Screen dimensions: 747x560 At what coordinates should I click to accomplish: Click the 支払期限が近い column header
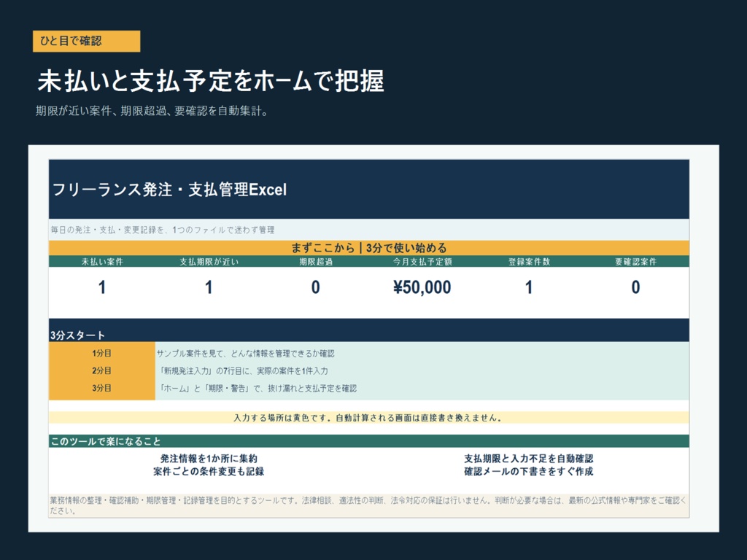tap(209, 262)
